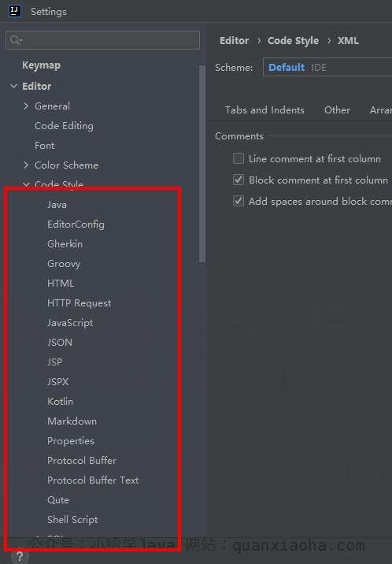Click the settings tree scrollbar
This screenshot has width=392, height=564.
click(202, 164)
